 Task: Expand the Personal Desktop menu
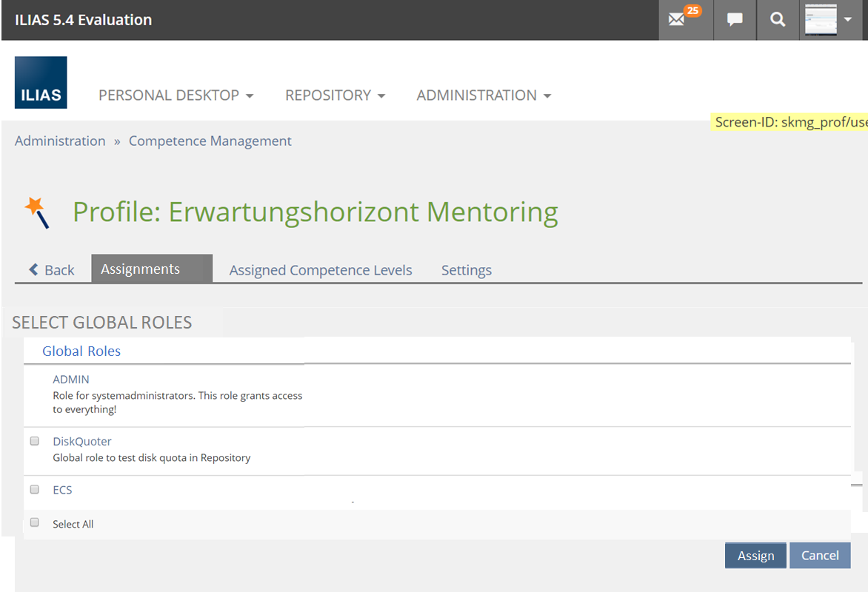coord(176,95)
